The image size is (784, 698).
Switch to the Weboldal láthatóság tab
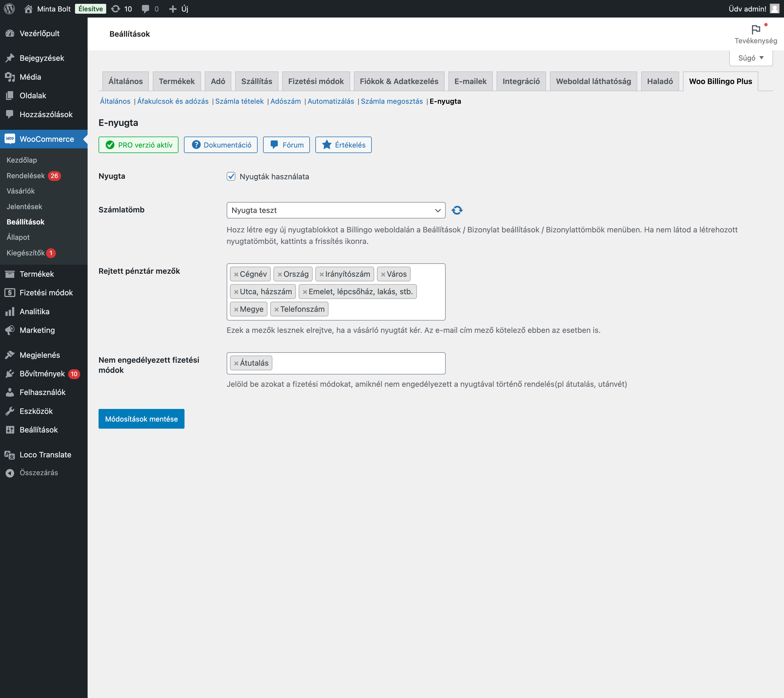[x=593, y=81]
